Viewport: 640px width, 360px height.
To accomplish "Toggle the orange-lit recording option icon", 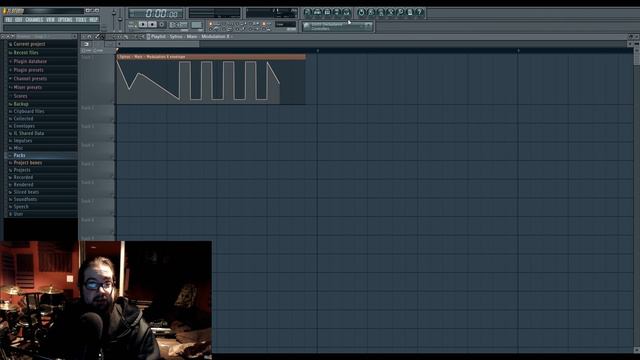I will click(264, 24).
